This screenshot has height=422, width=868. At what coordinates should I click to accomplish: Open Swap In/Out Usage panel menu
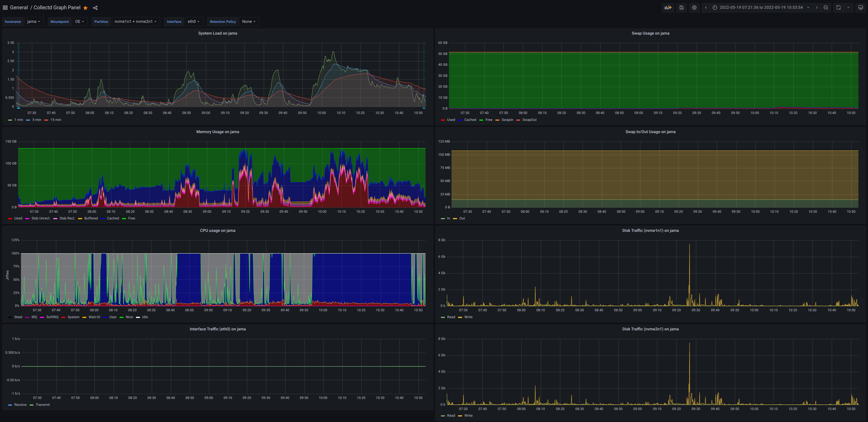coord(650,132)
